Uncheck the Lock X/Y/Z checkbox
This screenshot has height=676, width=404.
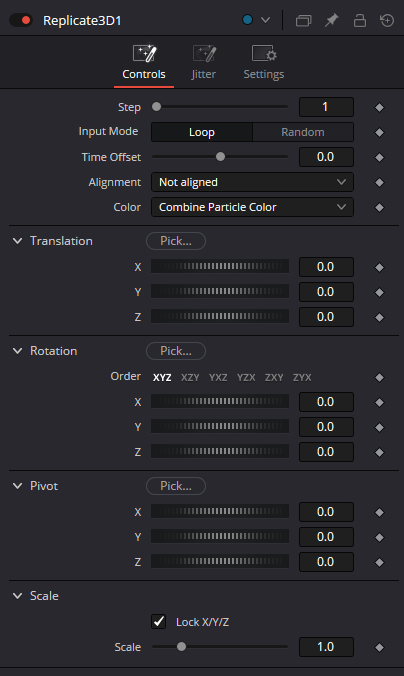click(x=159, y=621)
